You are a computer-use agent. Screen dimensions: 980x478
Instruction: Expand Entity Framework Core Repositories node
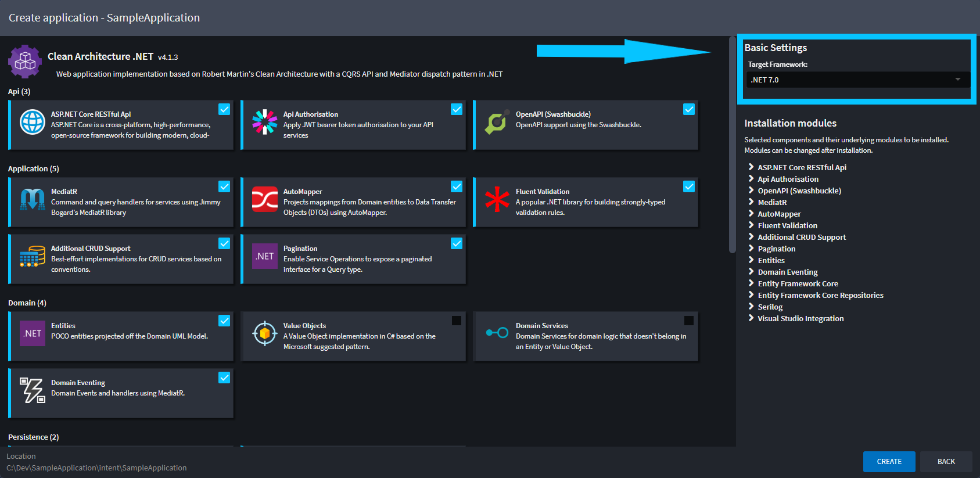(751, 295)
